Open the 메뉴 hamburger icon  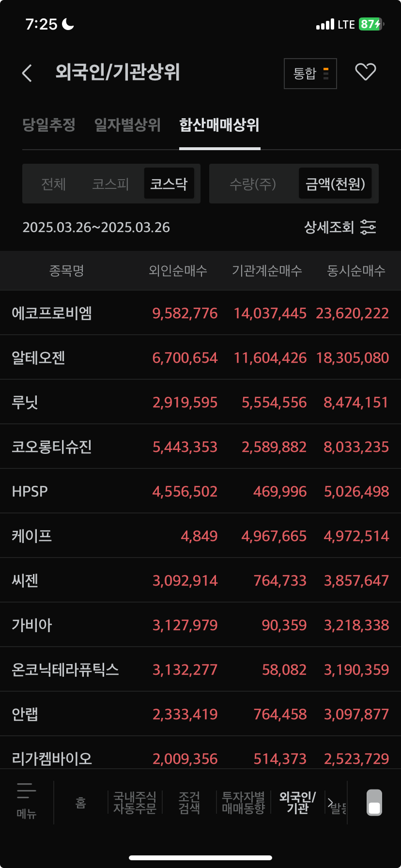26,790
